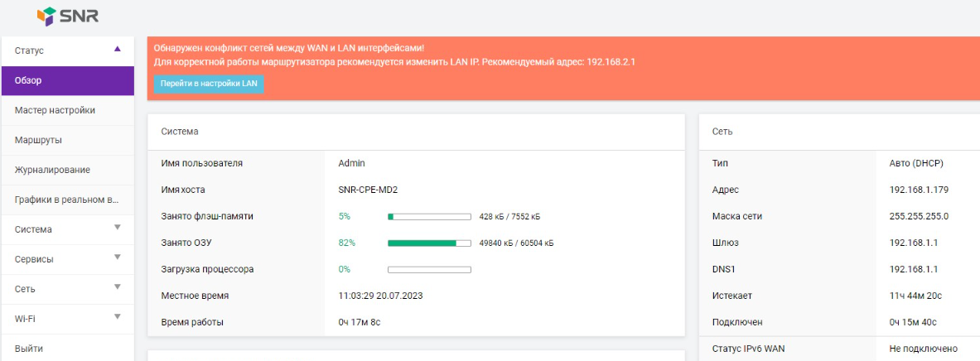The width and height of the screenshot is (980, 361).
Task: Click the flash memory usage bar
Action: click(x=429, y=217)
